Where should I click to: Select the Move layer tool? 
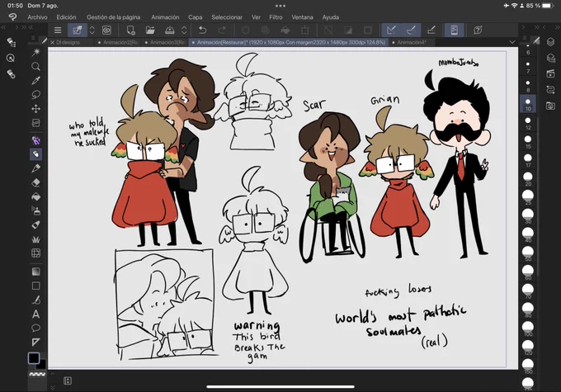tap(35, 108)
